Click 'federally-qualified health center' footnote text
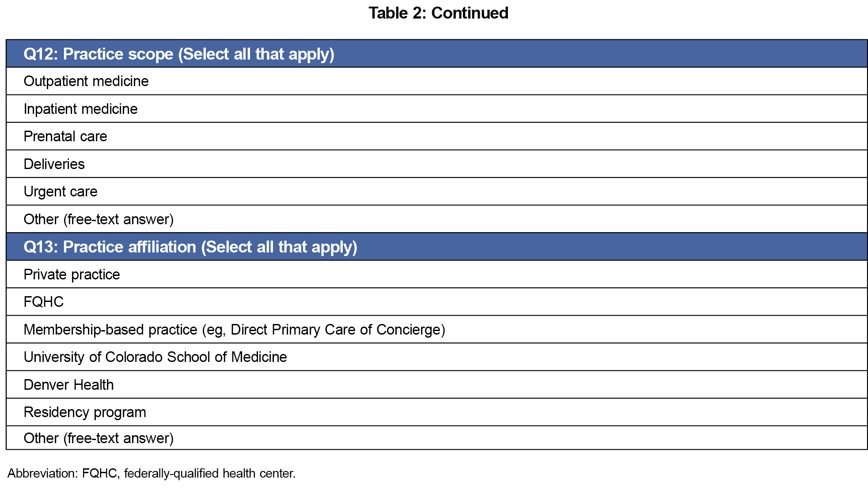Image resolution: width=868 pixels, height=497 pixels. click(x=209, y=473)
